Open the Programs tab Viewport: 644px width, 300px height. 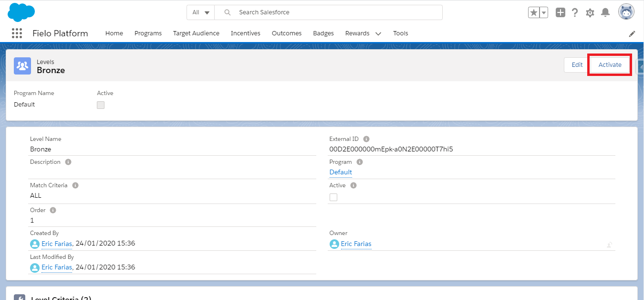[x=148, y=33]
